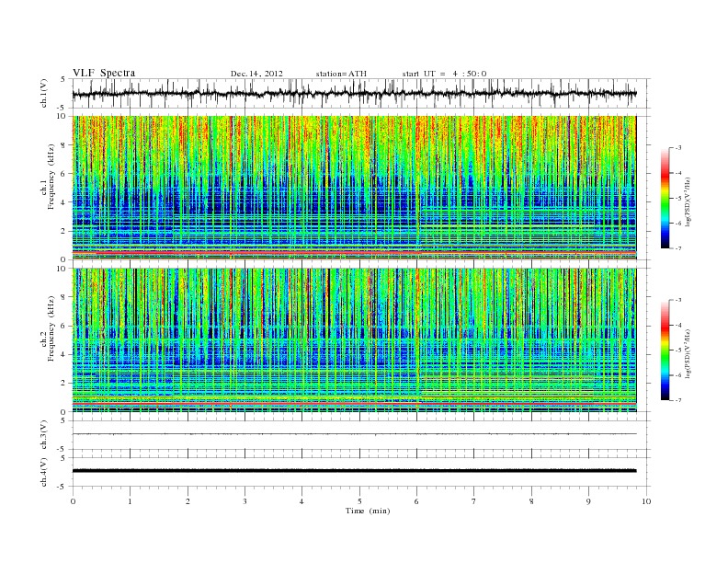Select the "start UT = 4 :50: 0" text

click(444, 74)
